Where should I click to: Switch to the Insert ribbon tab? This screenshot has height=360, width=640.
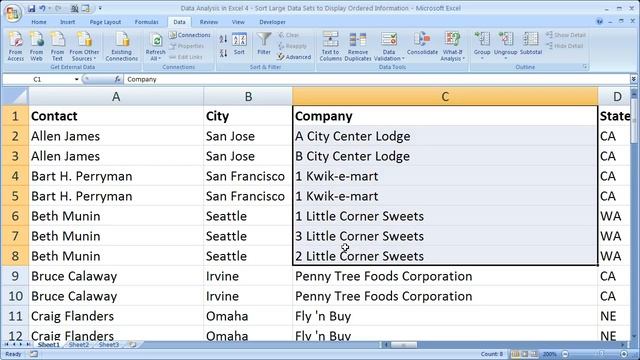(x=67, y=22)
